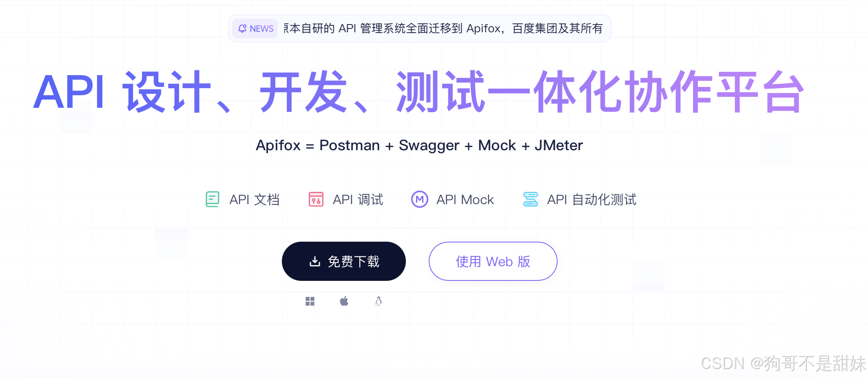The height and width of the screenshot is (378, 868).
Task: Click the Windows platform icon
Action: 310,301
